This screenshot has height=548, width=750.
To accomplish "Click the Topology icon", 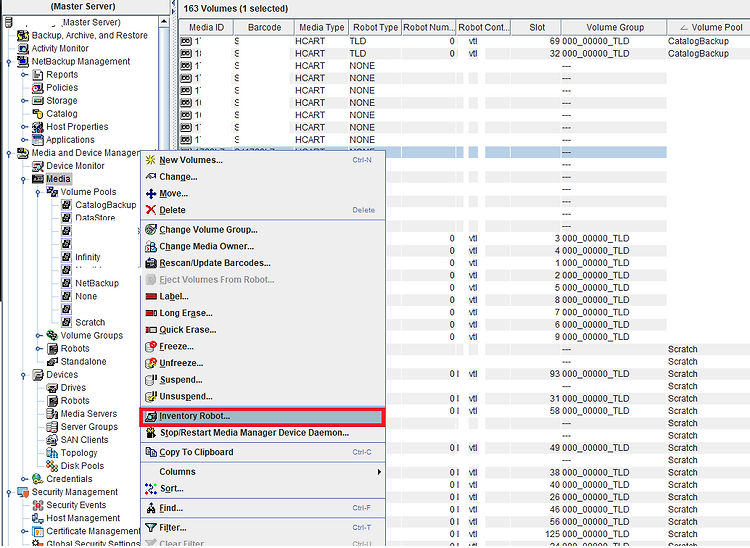I will pos(52,453).
